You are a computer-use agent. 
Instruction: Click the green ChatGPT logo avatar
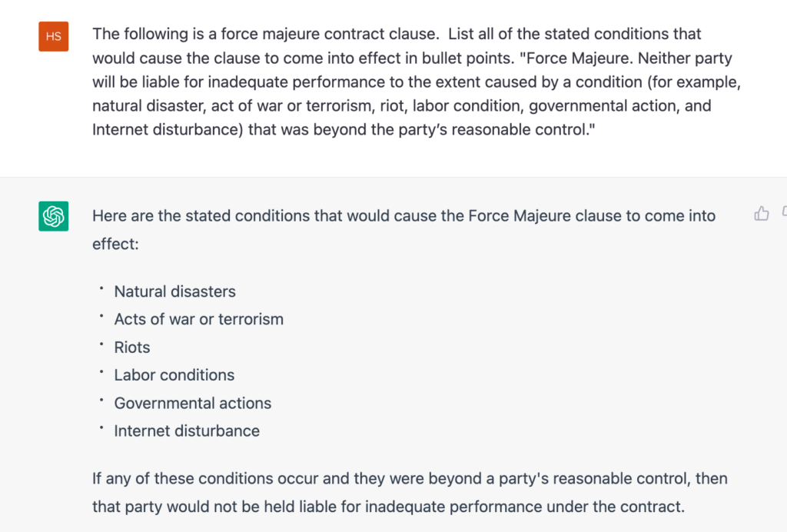[x=54, y=216]
